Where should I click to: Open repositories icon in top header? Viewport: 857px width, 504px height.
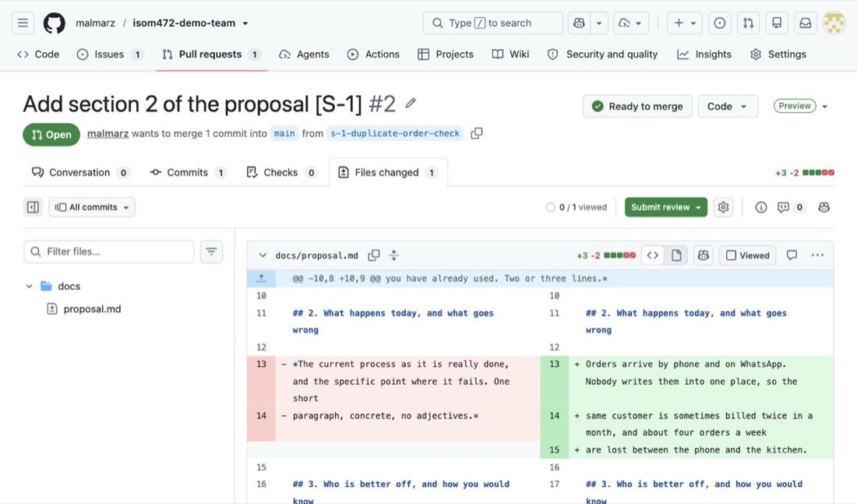pyautogui.click(x=777, y=23)
